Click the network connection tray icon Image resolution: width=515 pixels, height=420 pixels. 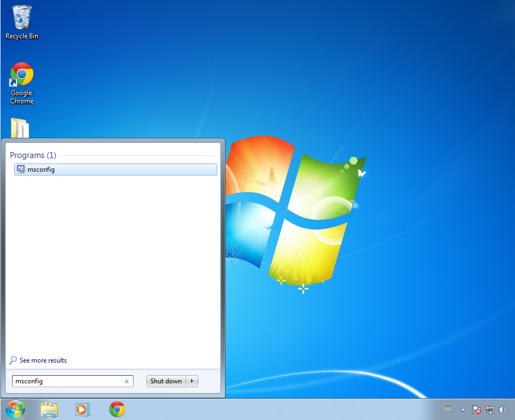pyautogui.click(x=490, y=409)
